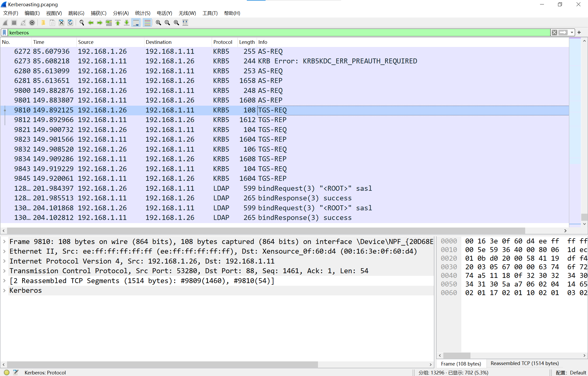Screen dimensions: 588x376
Task: Sort by the No. column header
Action: tap(16, 42)
